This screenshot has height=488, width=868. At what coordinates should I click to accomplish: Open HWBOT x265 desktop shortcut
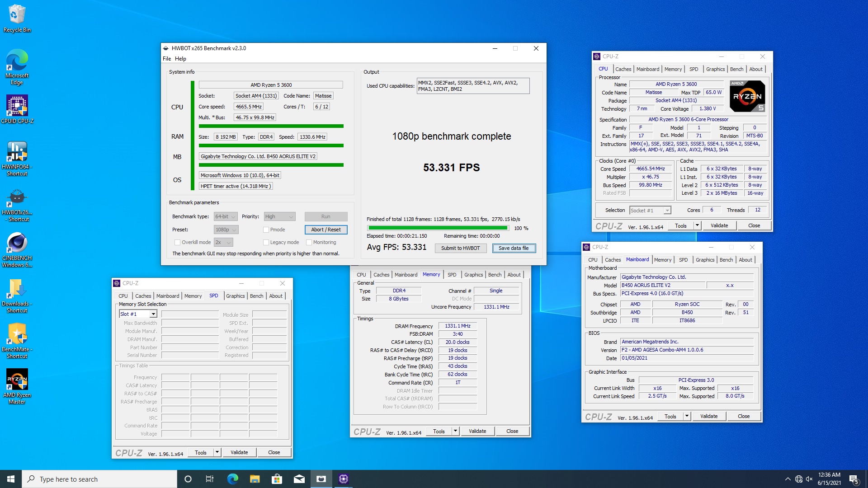(x=17, y=204)
